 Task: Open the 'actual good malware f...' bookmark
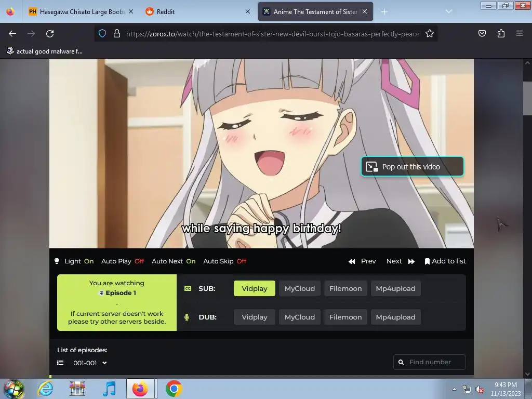coord(45,51)
